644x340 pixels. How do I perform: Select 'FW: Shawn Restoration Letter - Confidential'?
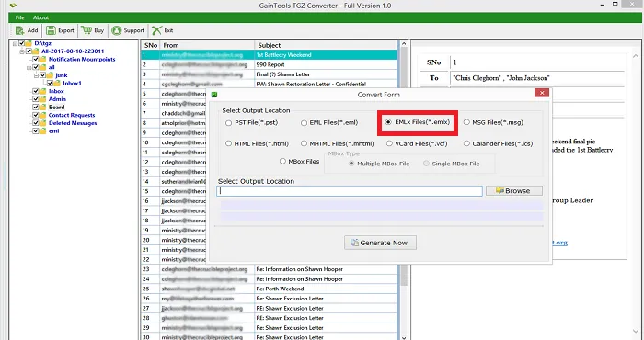270,84
